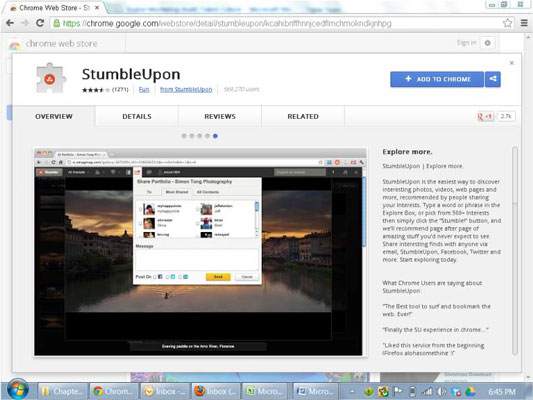The width and height of the screenshot is (533, 400).
Task: Select the fifth (active) carousel dot
Action: 215,136
